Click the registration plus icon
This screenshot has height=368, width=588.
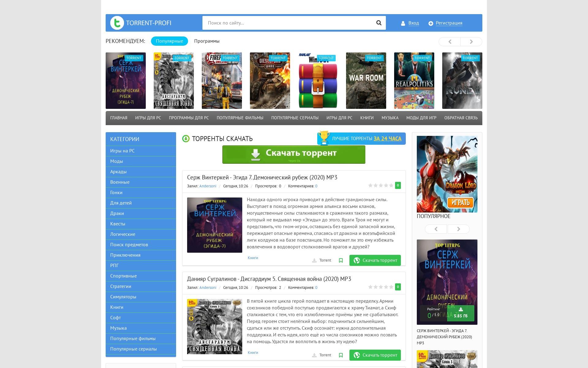tap(431, 23)
